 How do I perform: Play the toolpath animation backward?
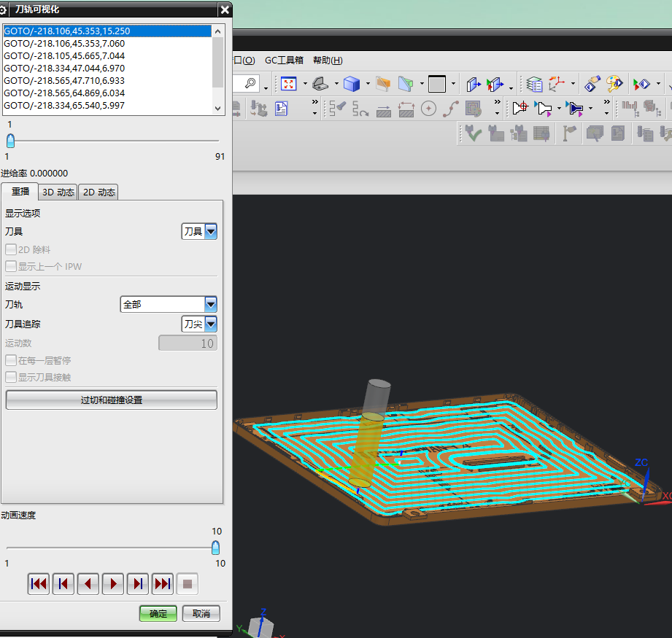88,584
